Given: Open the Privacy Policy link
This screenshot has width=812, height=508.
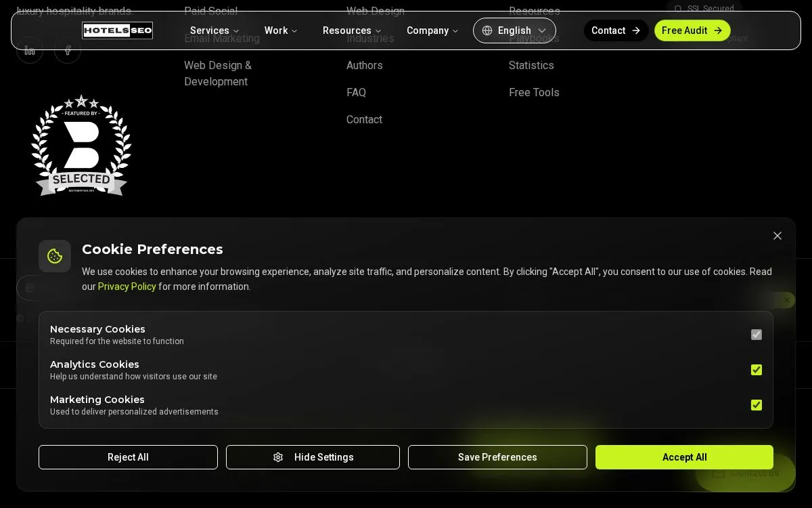Looking at the screenshot, I should (x=127, y=287).
